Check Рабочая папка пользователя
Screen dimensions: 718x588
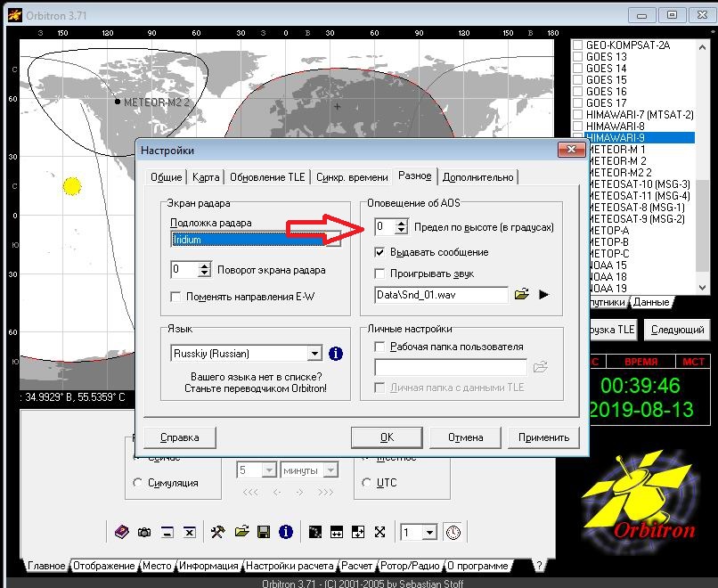coord(379,347)
